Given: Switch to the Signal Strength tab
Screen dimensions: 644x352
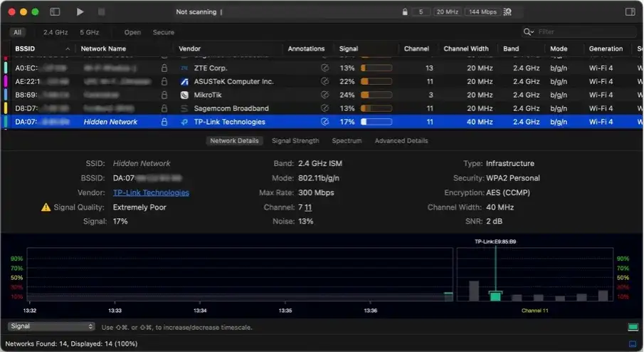Looking at the screenshot, I should pos(295,141).
